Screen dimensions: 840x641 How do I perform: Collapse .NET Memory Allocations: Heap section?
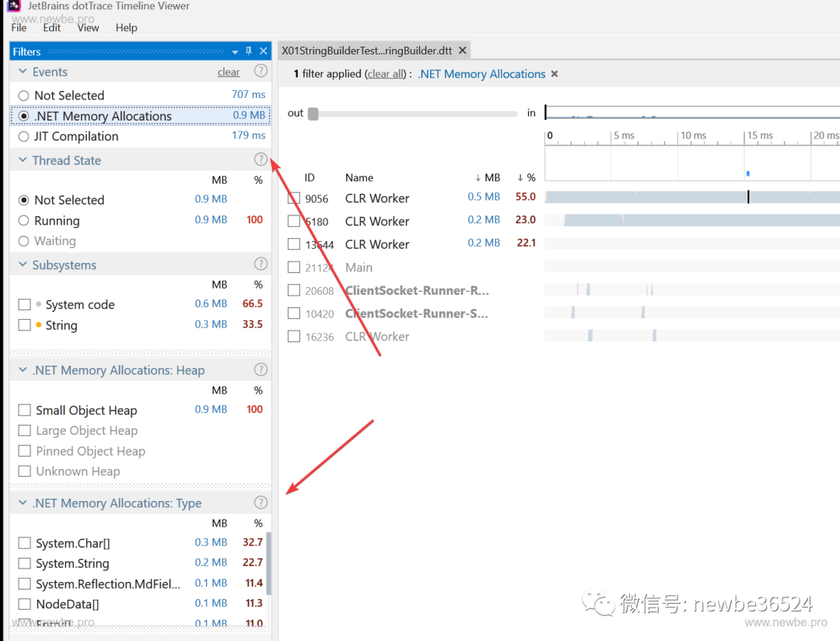click(23, 370)
